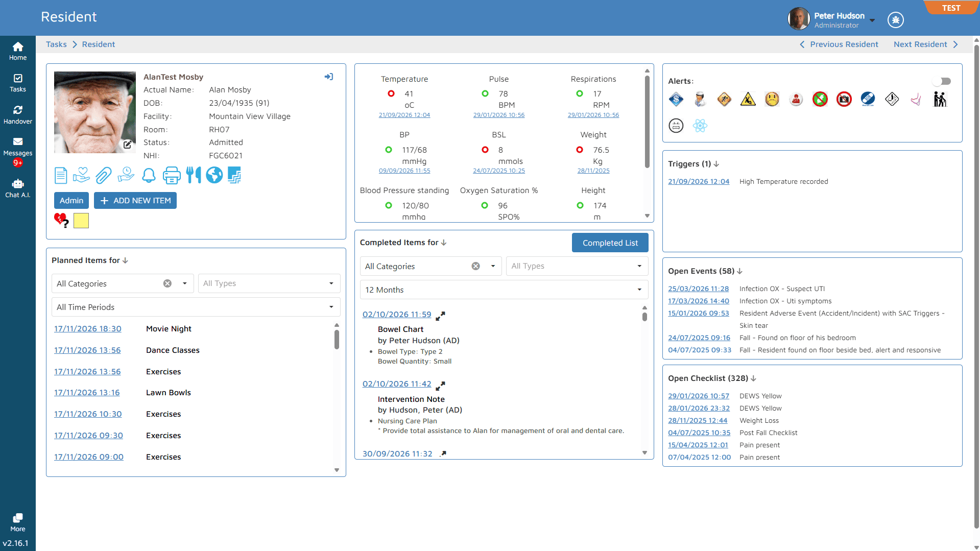This screenshot has width=980, height=551.
Task: Open the bell notifications icon
Action: (x=149, y=175)
